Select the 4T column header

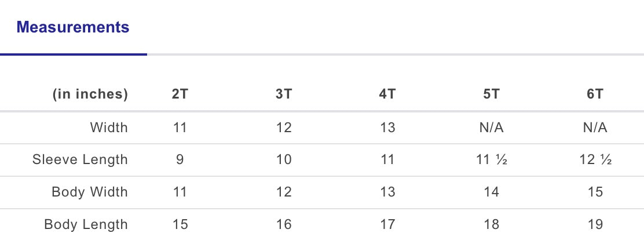[x=387, y=94]
